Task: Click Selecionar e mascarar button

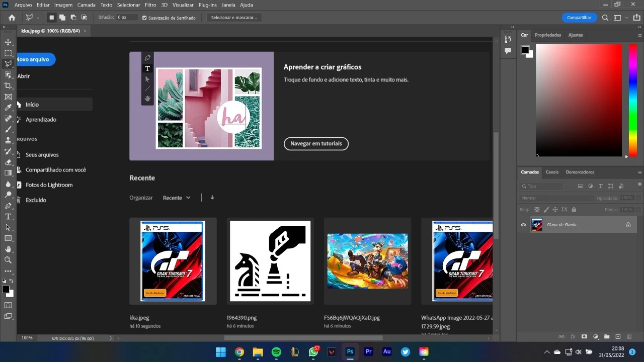Action: click(234, 18)
